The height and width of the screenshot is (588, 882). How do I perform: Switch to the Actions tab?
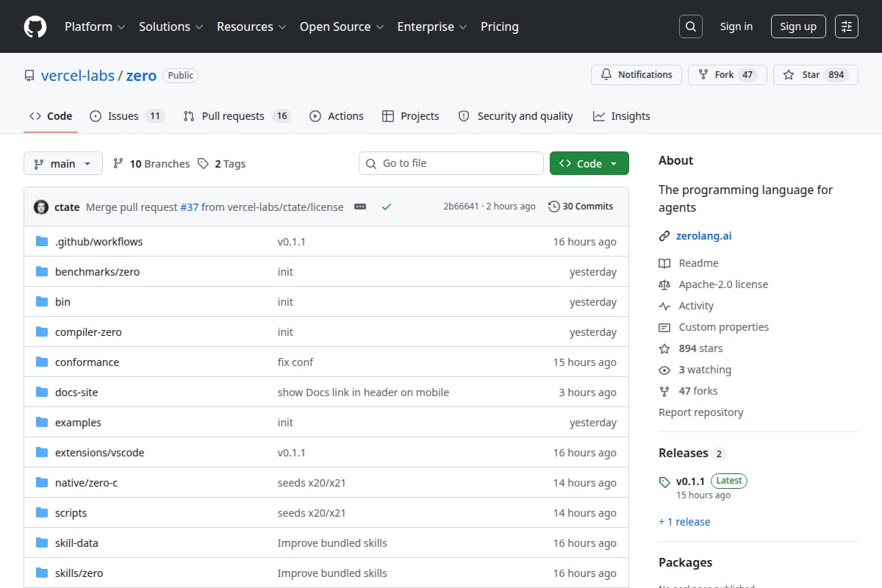point(337,116)
